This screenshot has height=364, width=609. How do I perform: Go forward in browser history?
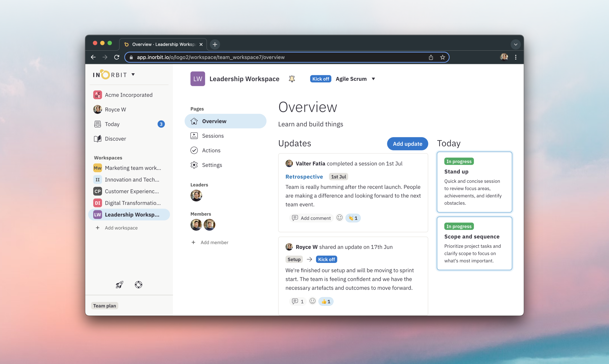click(105, 57)
